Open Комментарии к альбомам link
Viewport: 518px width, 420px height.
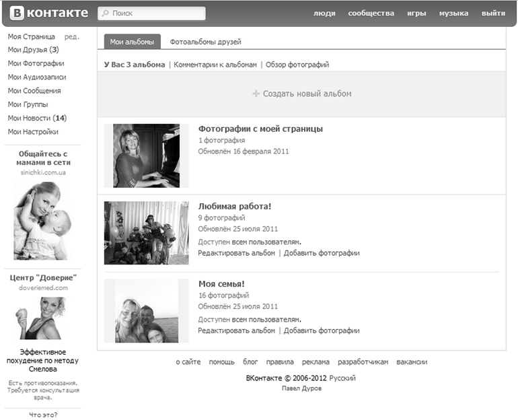click(x=215, y=65)
